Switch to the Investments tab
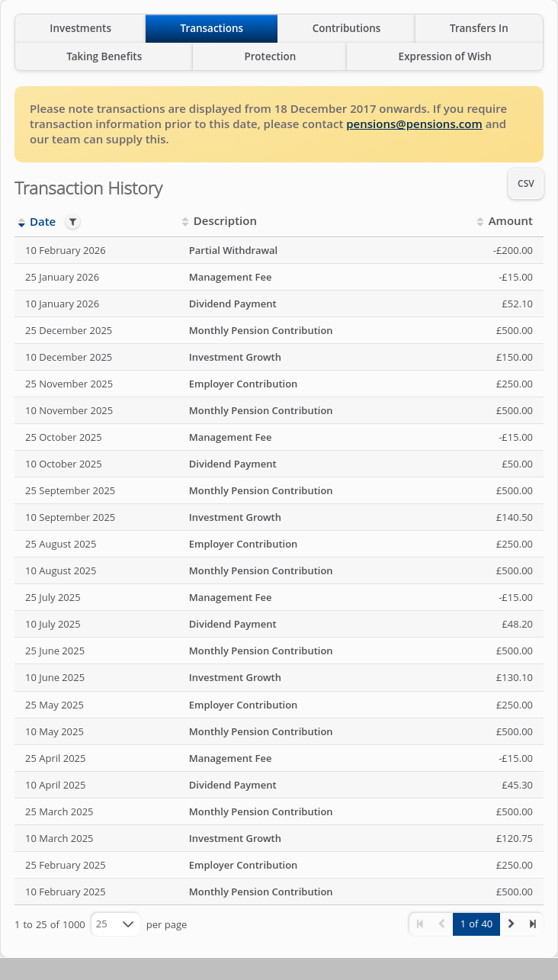Screen dimensions: 558x980 click(80, 28)
